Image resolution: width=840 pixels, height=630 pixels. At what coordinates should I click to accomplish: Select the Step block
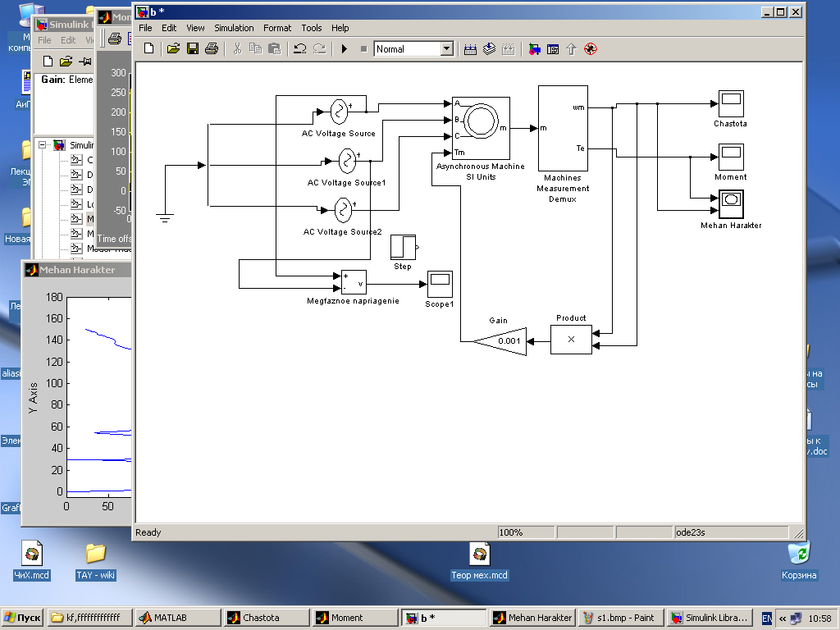[403, 247]
